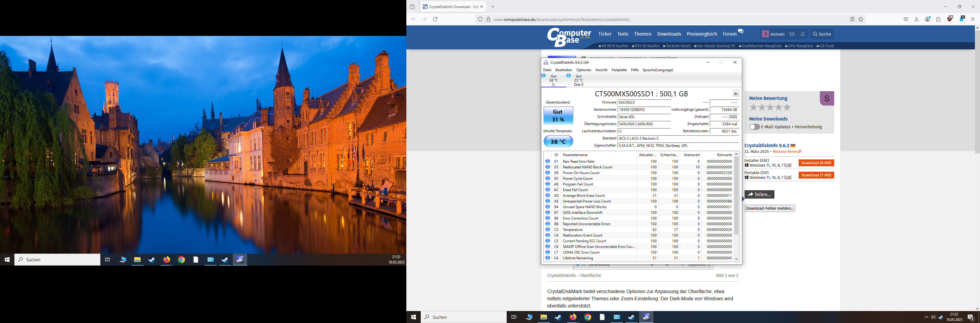Click Download-Fehler melden… button

tap(770, 208)
